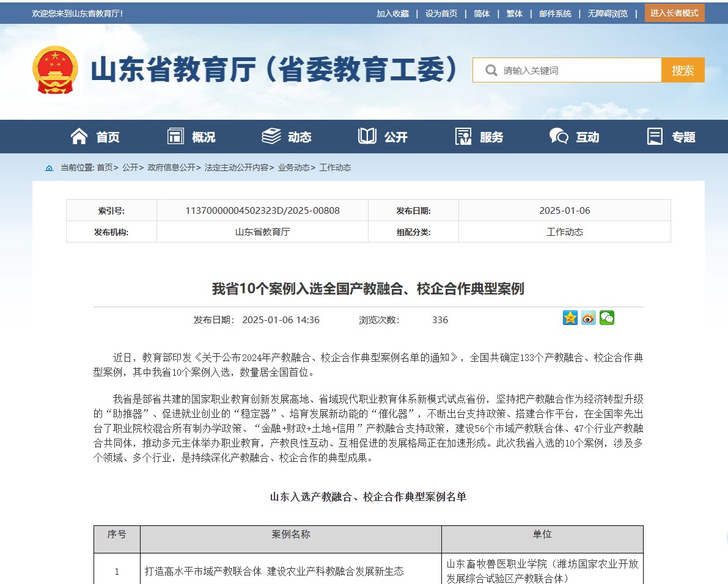728x584 pixels.
Task: Open the 互动 navigation menu item
Action: [588, 137]
